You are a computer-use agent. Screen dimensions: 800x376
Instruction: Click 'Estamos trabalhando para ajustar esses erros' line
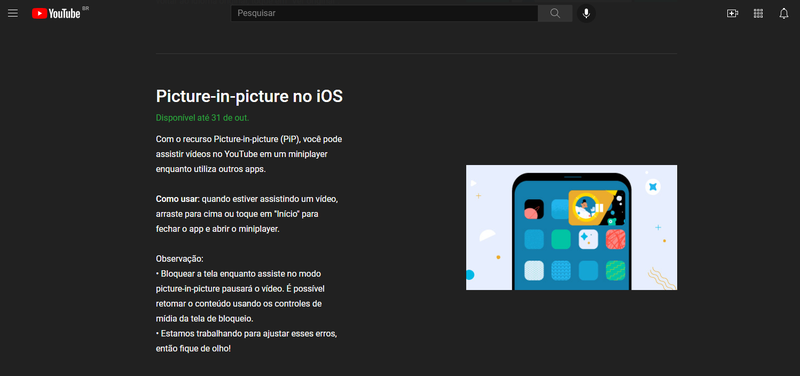[x=246, y=334]
